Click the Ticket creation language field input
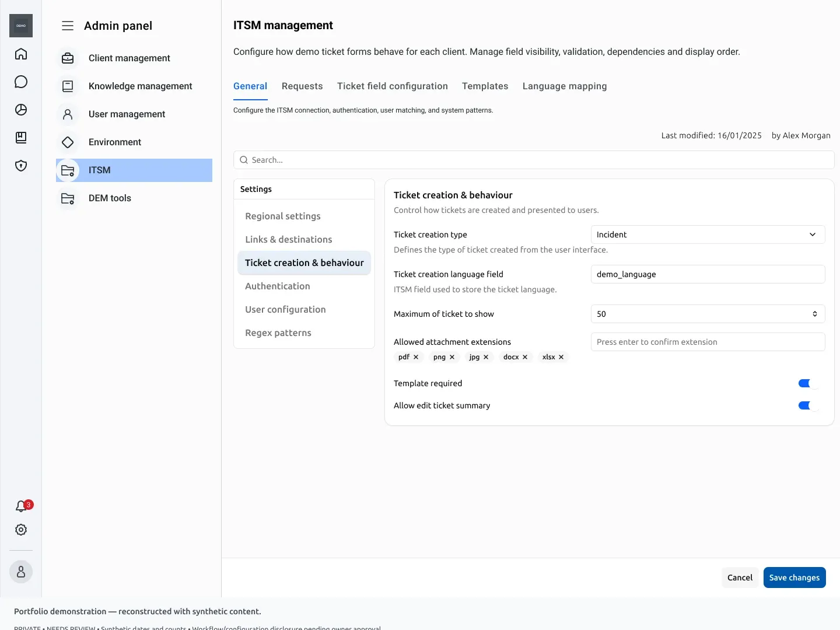The height and width of the screenshot is (630, 840). 708,274
